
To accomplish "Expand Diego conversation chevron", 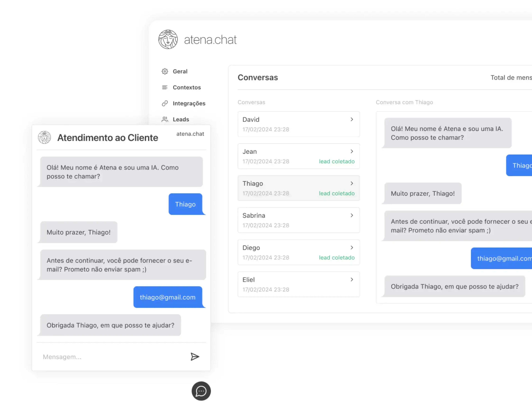I will coord(352,247).
